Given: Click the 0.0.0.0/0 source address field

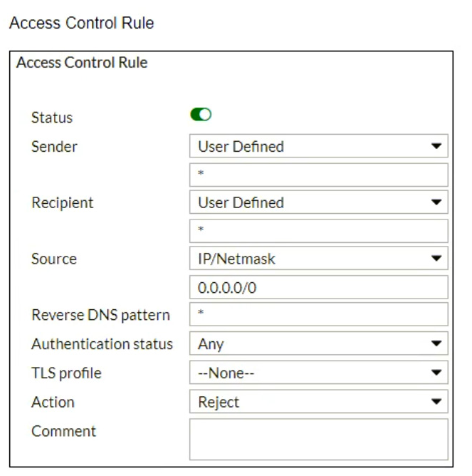Looking at the screenshot, I should coord(318,287).
